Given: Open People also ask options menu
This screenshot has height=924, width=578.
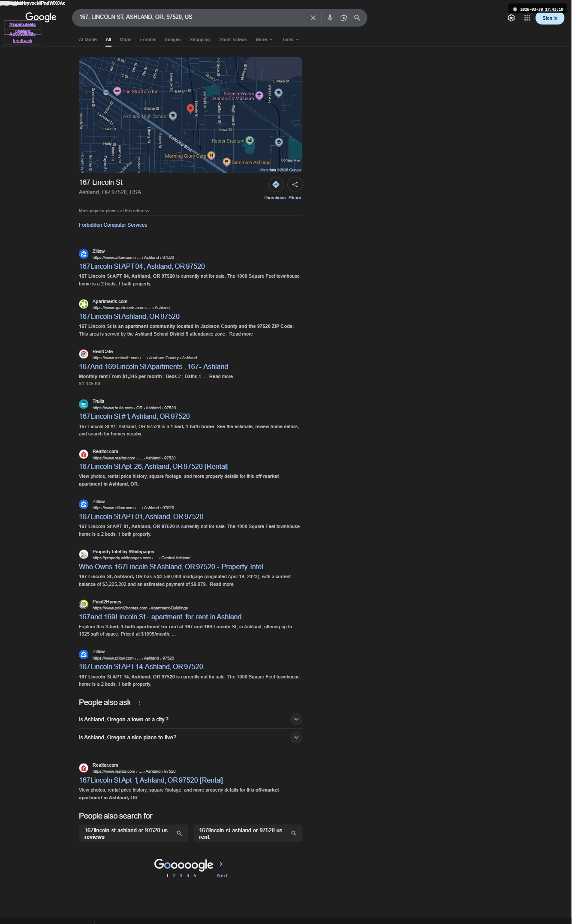Looking at the screenshot, I should tap(139, 703).
